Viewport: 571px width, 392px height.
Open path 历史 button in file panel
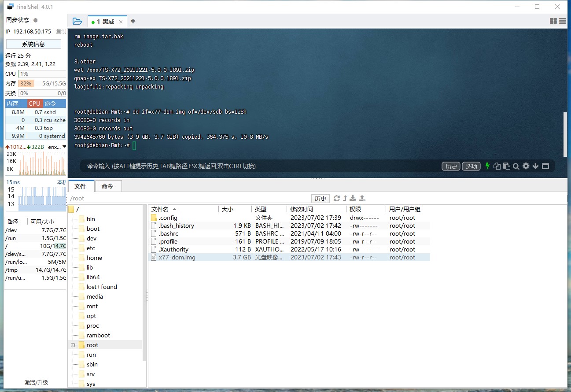coord(320,199)
